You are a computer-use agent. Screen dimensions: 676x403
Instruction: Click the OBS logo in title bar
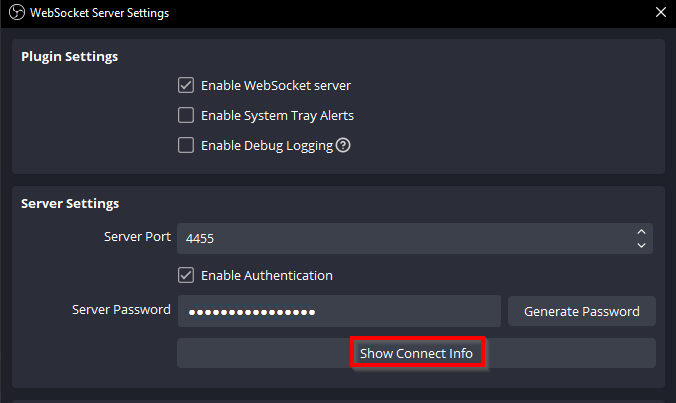tap(14, 13)
